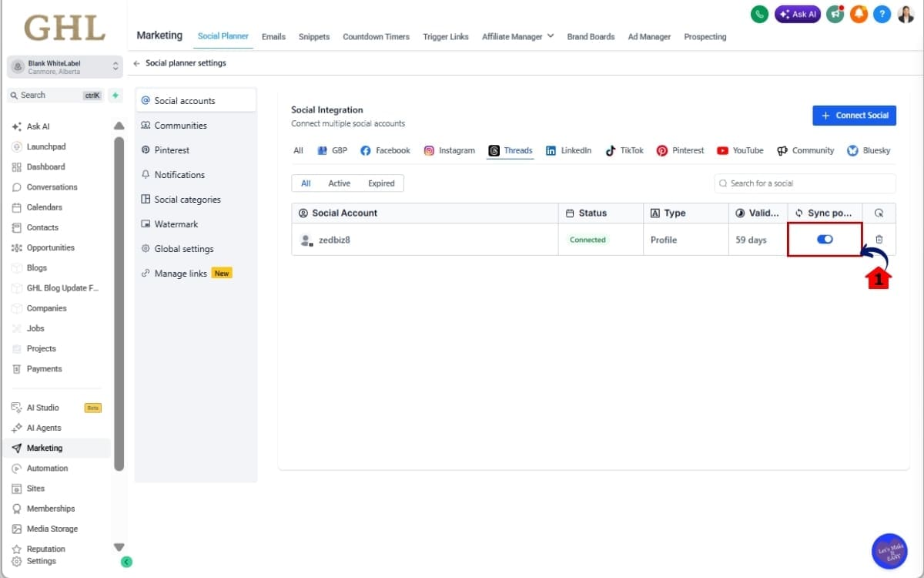Screen dimensions: 924x578
Task: Click the left sidebar scrollbar
Action: (119, 304)
